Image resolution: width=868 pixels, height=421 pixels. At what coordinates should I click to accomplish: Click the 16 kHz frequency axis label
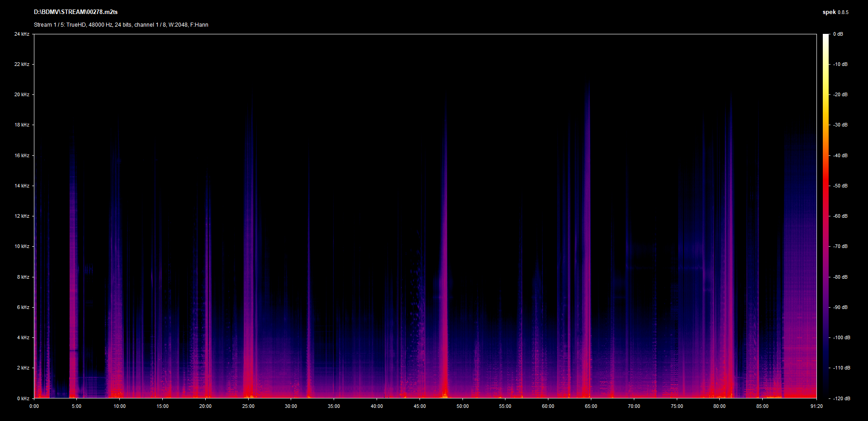[x=22, y=155]
